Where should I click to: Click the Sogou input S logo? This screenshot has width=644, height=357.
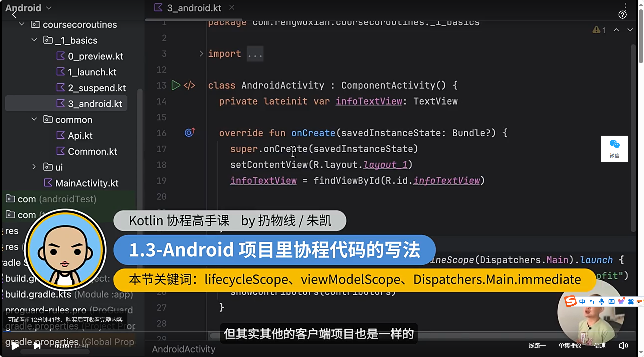pos(570,301)
